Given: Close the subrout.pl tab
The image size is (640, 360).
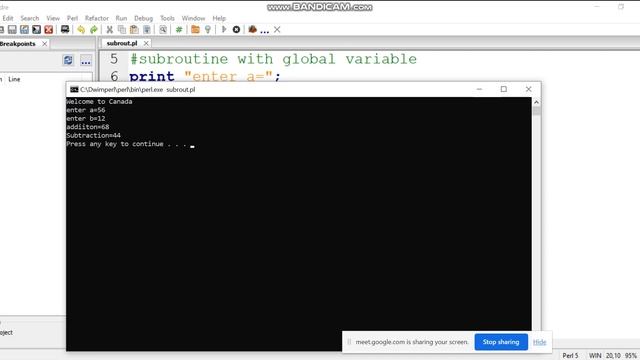Looking at the screenshot, I should [x=146, y=43].
